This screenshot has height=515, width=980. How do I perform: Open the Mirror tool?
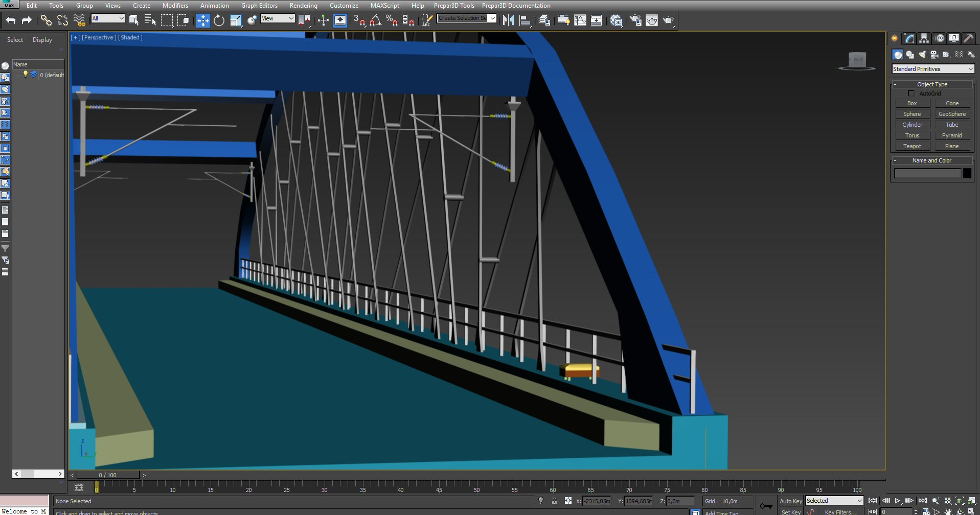pos(508,20)
